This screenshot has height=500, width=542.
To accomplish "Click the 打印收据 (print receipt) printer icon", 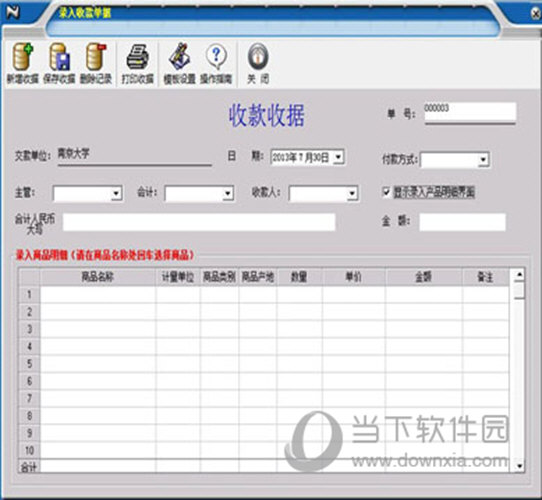I will 138,57.
